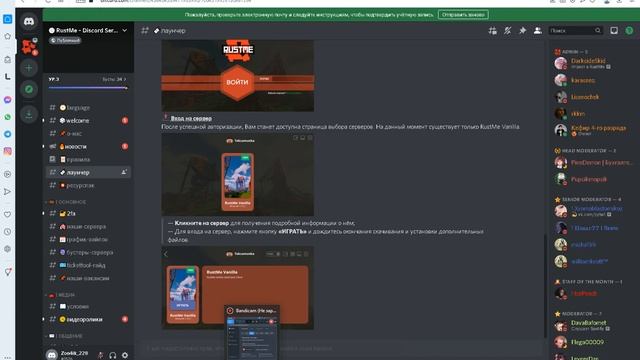Open Discord home direct messages
Image resolution: width=640 pixels, height=360 pixels.
(29, 22)
